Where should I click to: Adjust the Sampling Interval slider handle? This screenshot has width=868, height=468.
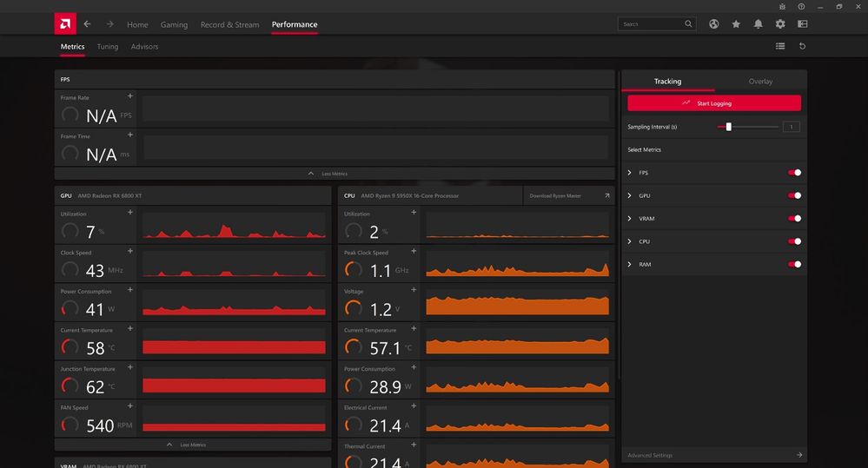tap(728, 127)
